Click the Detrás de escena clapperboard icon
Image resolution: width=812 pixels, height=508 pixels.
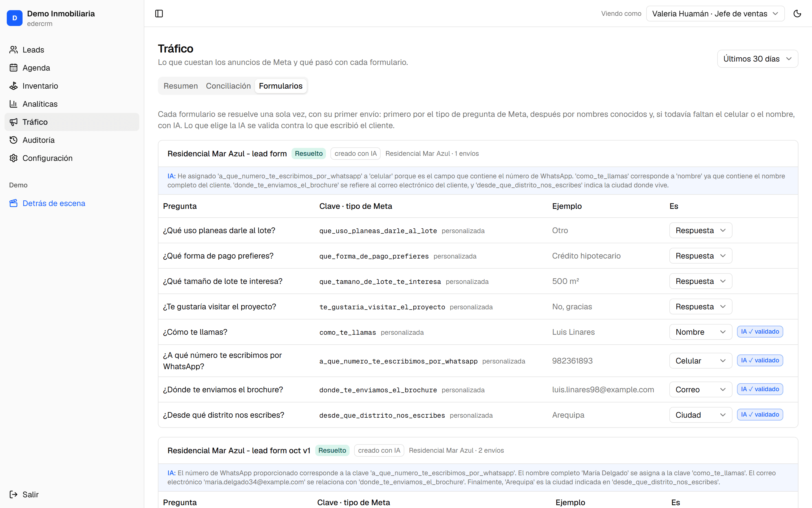[14, 203]
